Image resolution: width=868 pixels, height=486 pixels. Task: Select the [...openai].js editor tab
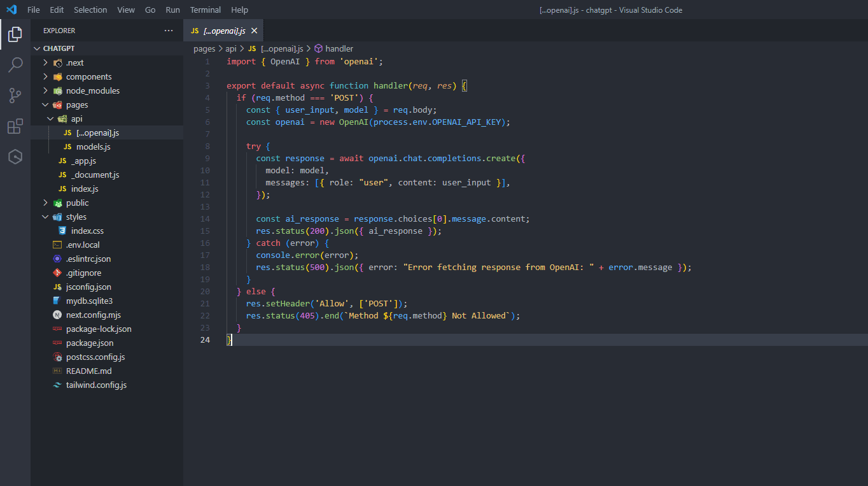tap(223, 31)
